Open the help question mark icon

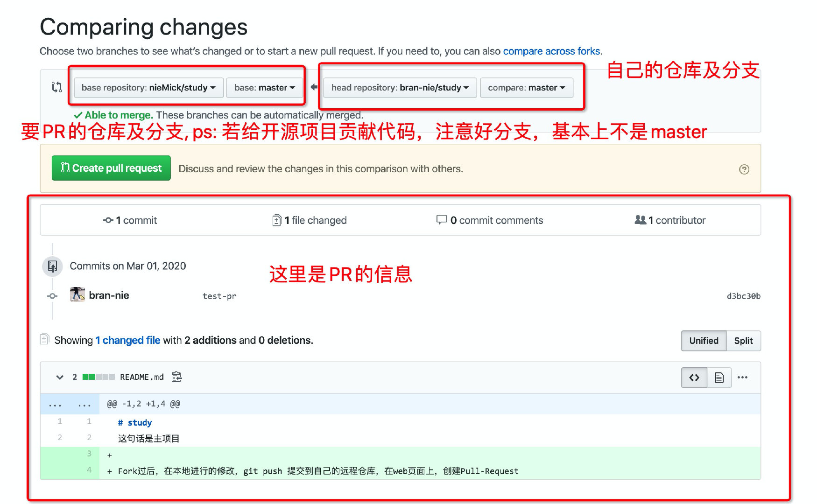coord(744,169)
